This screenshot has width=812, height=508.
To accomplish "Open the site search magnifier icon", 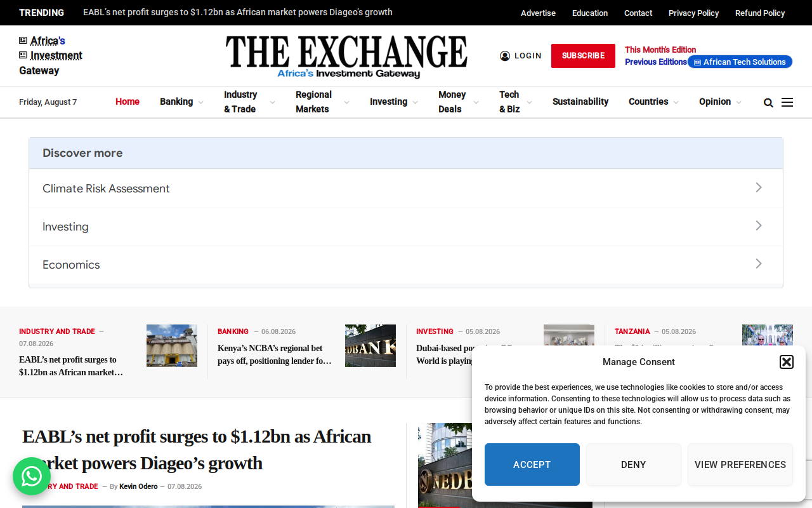I will pos(768,103).
